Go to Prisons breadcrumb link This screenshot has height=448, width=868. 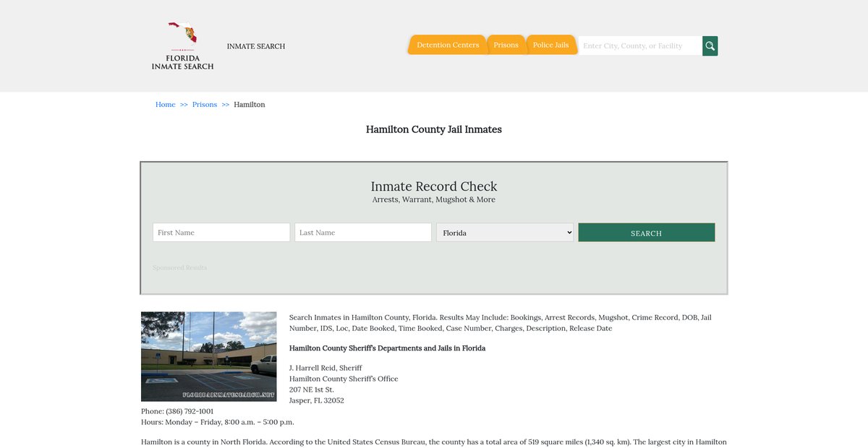[x=205, y=105]
